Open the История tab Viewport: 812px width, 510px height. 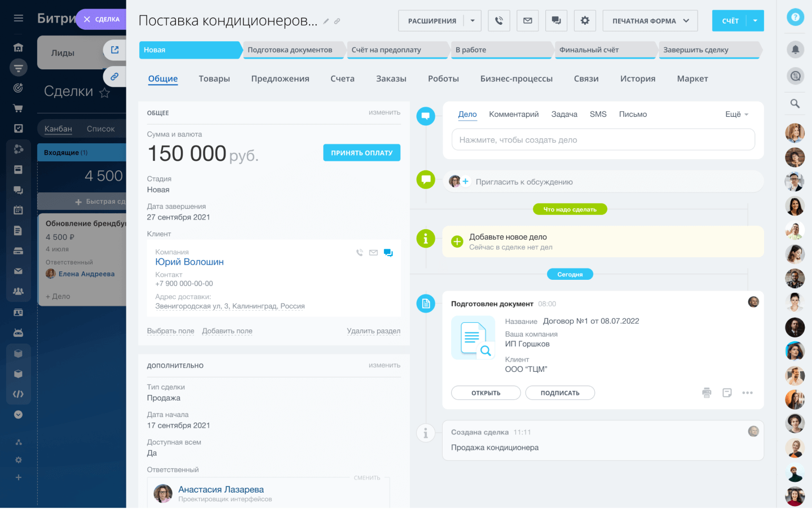[637, 78]
